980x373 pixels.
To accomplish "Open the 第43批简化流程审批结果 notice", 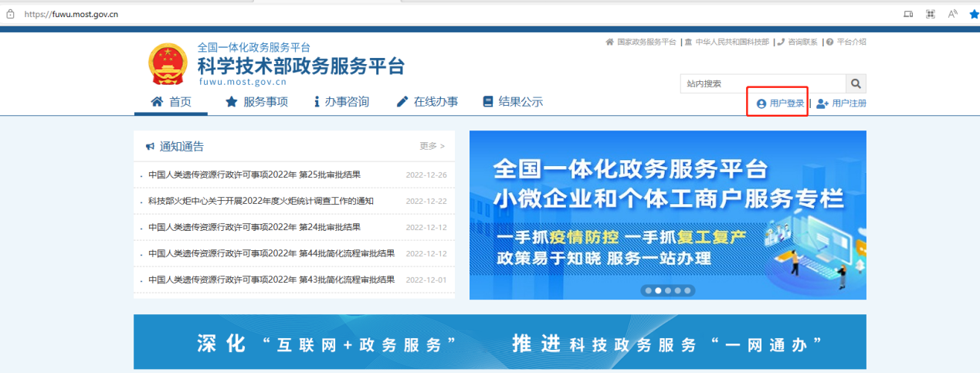I will [271, 280].
